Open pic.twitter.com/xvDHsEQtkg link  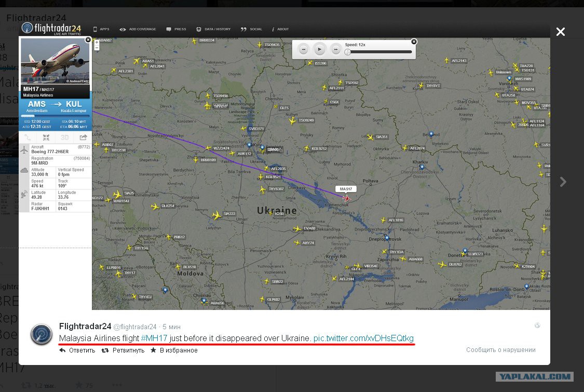coord(363,339)
